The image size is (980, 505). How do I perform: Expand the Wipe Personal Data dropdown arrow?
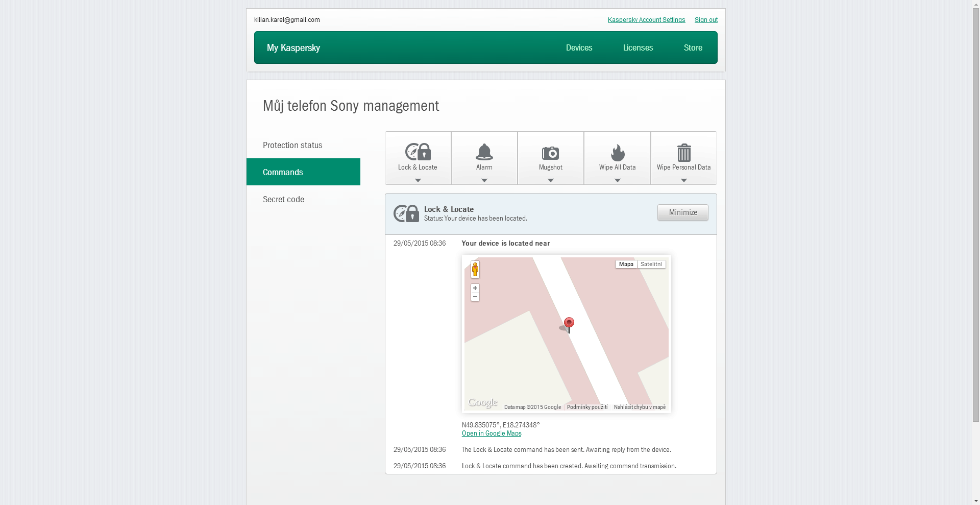684,180
